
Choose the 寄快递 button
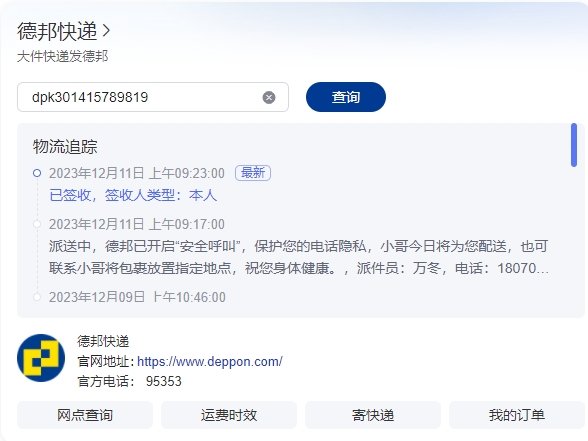pos(373,415)
